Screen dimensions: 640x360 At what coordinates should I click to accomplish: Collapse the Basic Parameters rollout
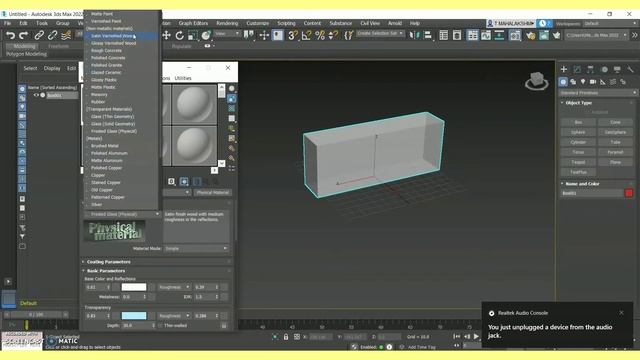(156, 271)
